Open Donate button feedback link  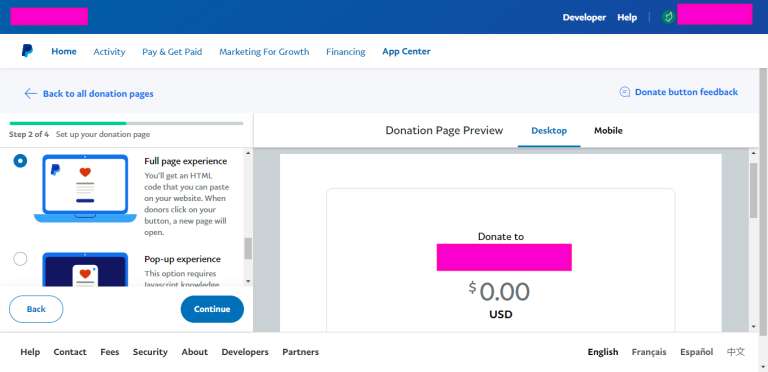pos(686,92)
